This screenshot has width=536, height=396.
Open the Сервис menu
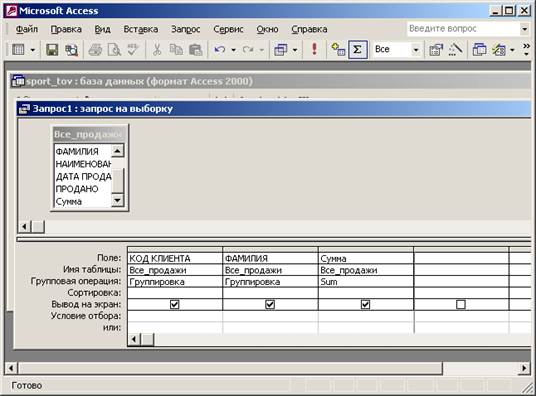tap(228, 29)
